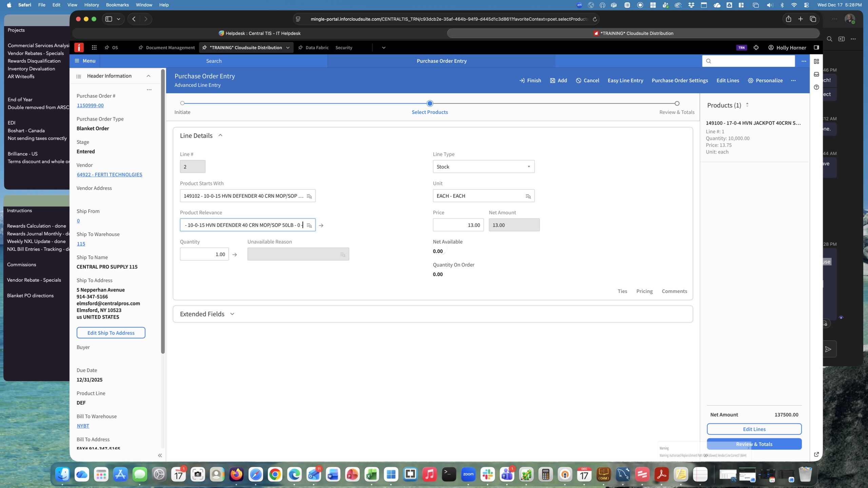
Task: Open the widget panel layout icon
Action: [x=816, y=61]
